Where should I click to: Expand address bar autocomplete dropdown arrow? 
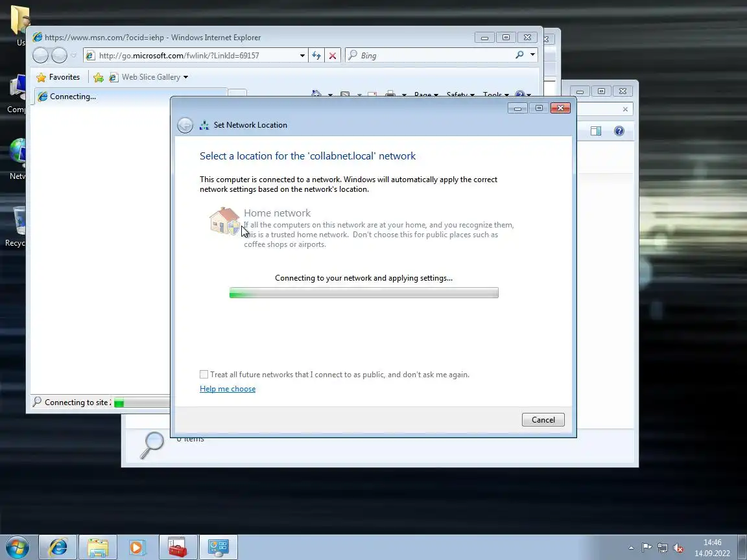click(x=302, y=56)
